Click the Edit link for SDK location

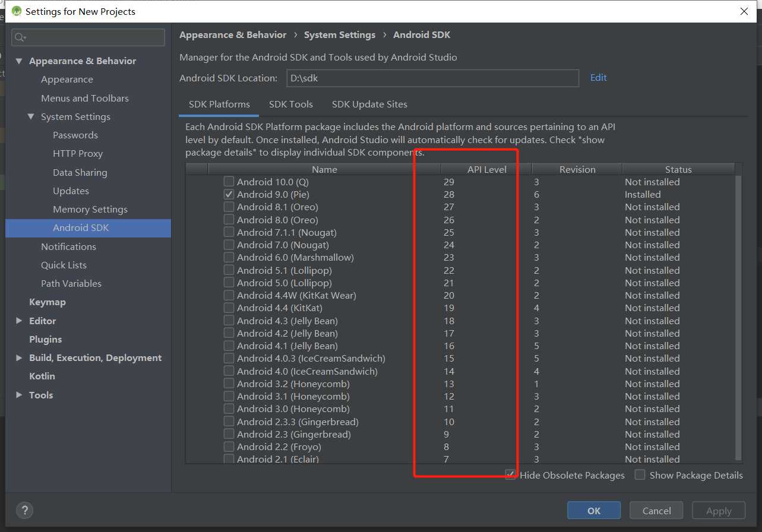click(x=598, y=77)
